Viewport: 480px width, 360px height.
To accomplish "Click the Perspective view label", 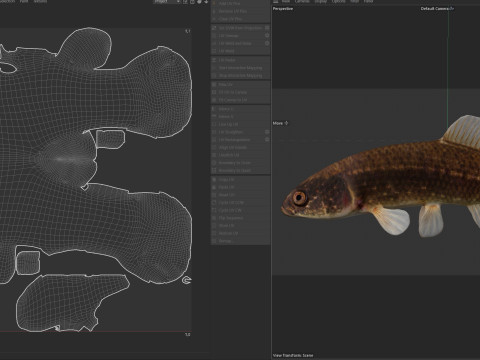I will (x=283, y=9).
